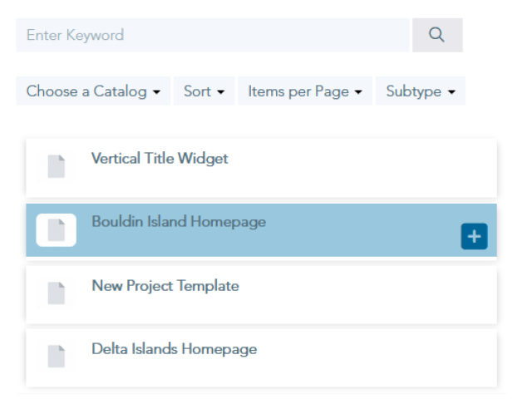
Task: Select the New Project Template row
Action: tap(261, 294)
